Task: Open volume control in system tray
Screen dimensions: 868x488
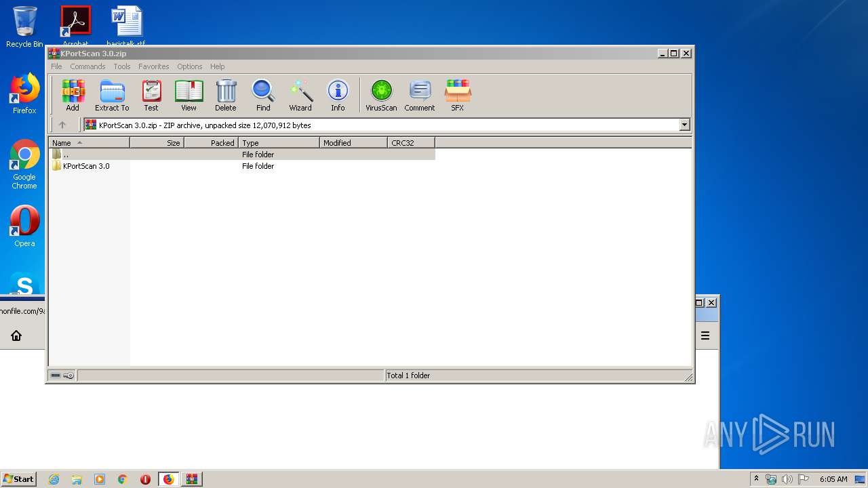Action: point(787,479)
